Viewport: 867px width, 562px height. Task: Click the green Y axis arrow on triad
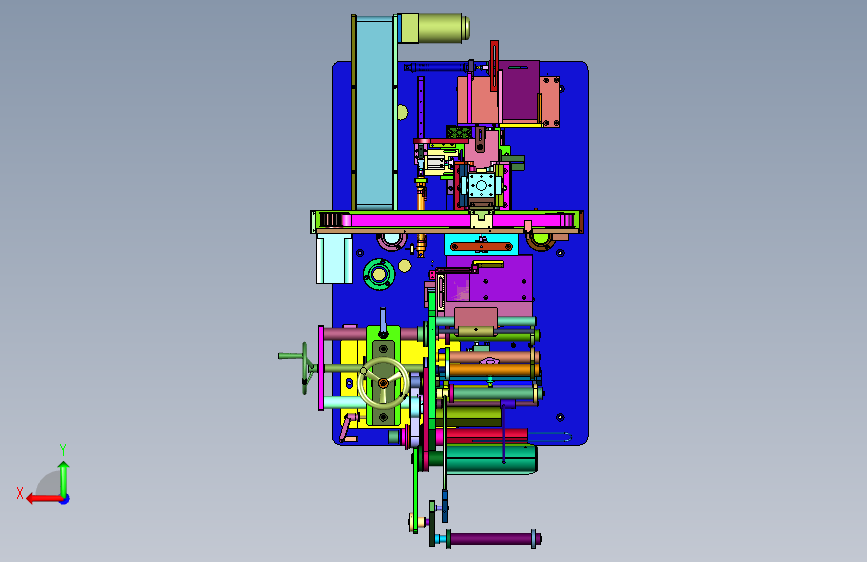[64, 478]
